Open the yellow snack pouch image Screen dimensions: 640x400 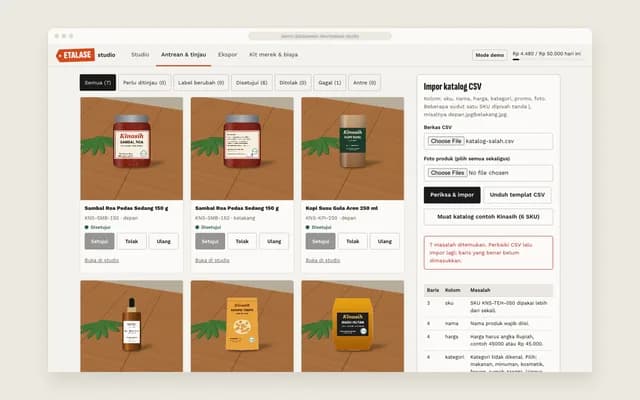[242, 326]
